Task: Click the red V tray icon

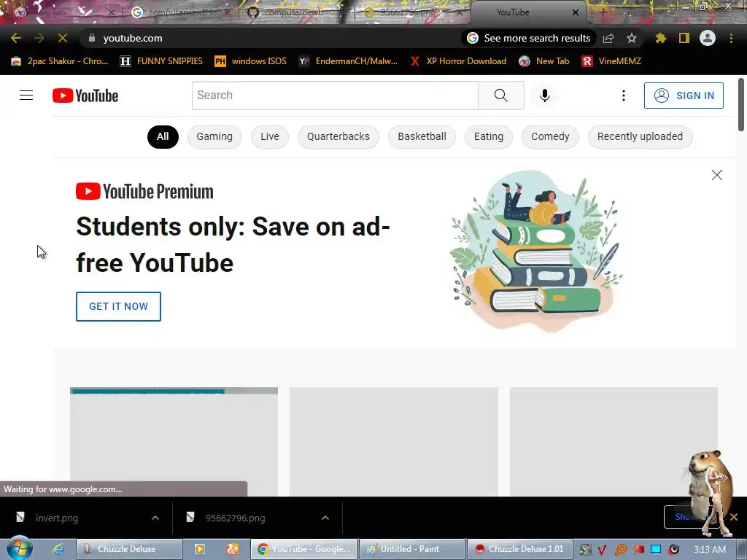Action: coord(602,550)
